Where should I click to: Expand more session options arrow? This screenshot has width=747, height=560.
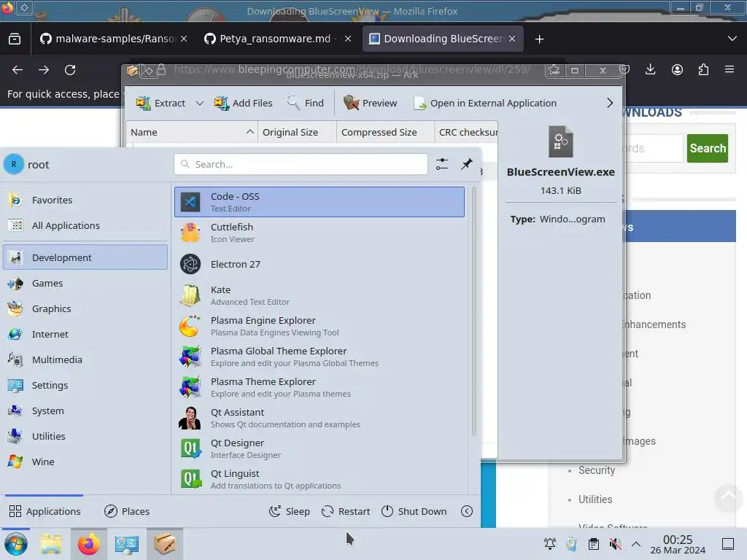click(467, 511)
